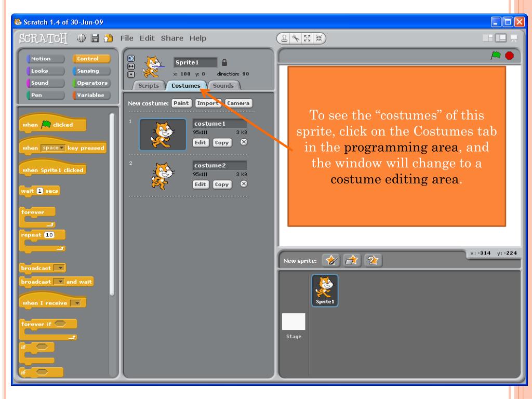Show the Looks blocks category

click(x=46, y=71)
